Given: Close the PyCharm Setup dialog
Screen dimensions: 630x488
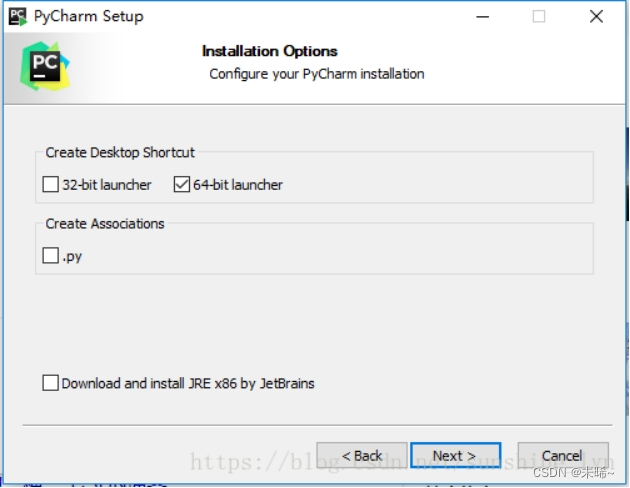Looking at the screenshot, I should [596, 17].
